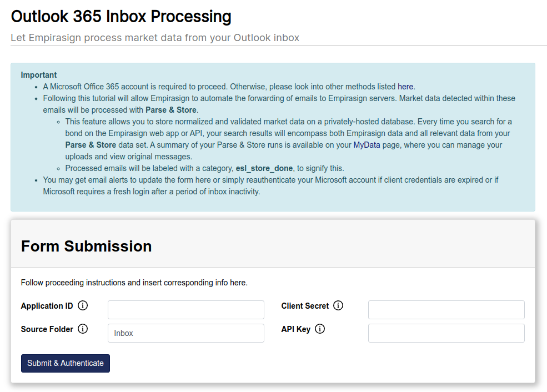This screenshot has height=392, width=547.
Task: Click the "Let Empirasign process market data" subtitle
Action: click(155, 38)
